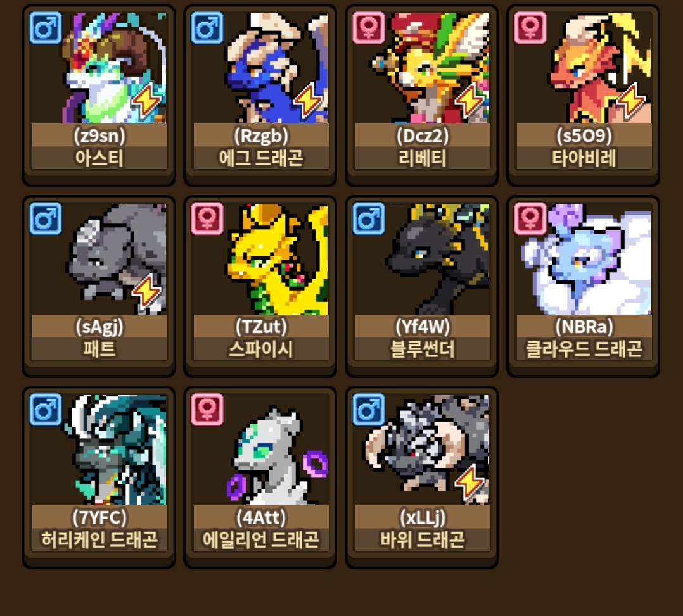Open the 클라우드 드래곤 name label
Viewport: 683px width, 616px height.
click(584, 338)
